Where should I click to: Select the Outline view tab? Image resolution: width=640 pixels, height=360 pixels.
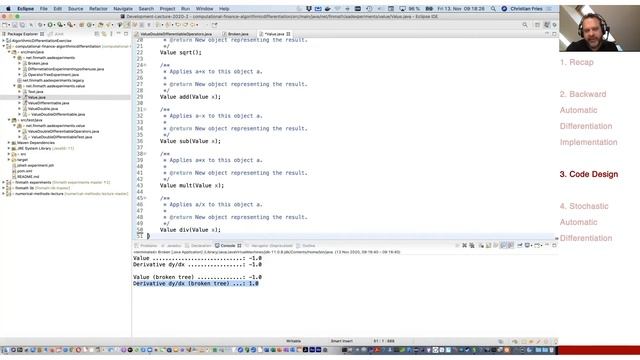click(x=306, y=246)
